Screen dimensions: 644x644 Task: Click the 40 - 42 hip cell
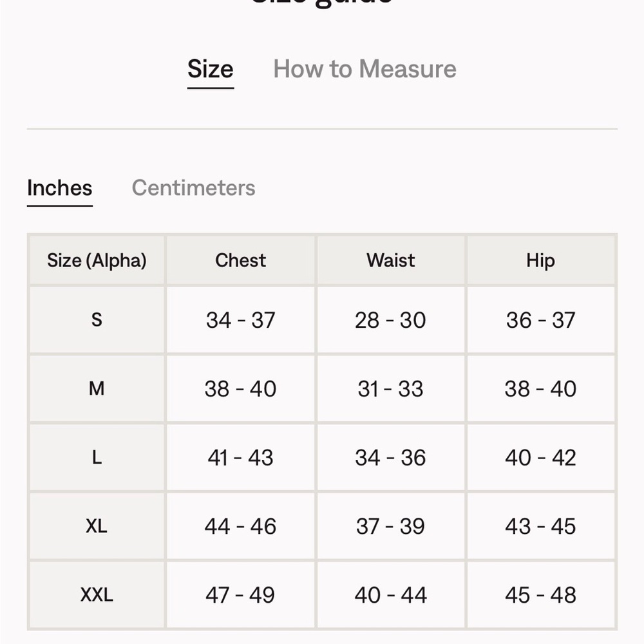[541, 457]
